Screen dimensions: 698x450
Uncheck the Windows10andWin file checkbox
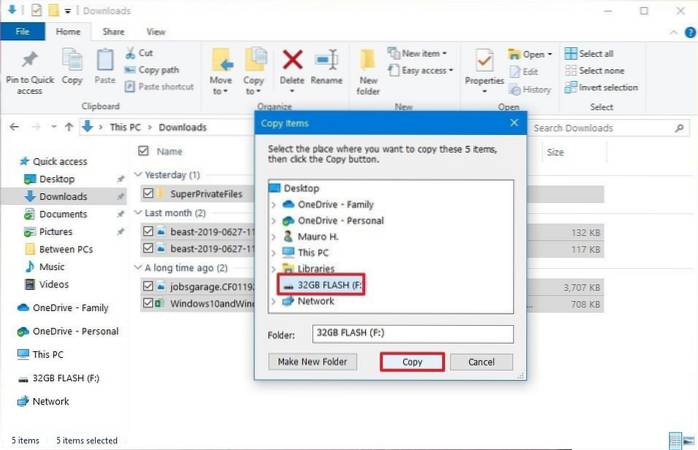pyautogui.click(x=148, y=303)
